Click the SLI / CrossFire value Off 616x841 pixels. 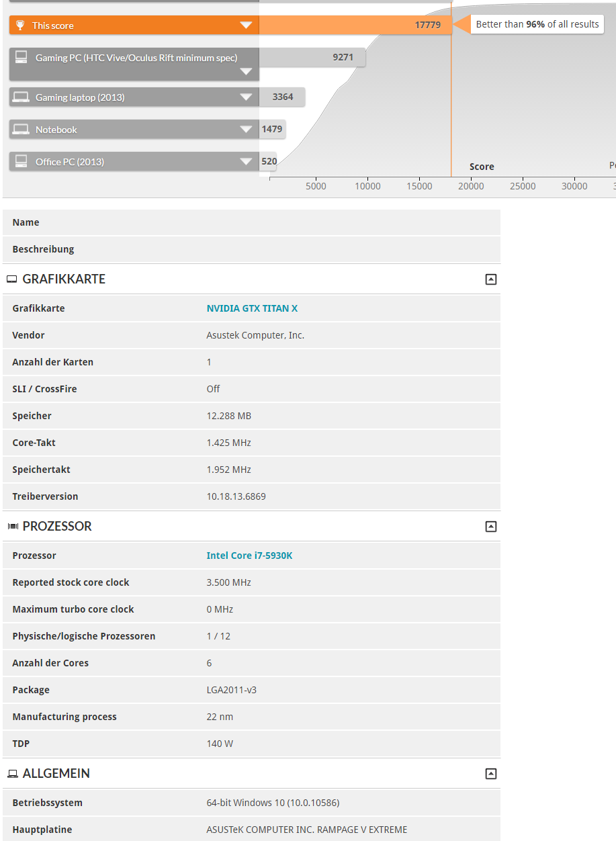tap(213, 389)
